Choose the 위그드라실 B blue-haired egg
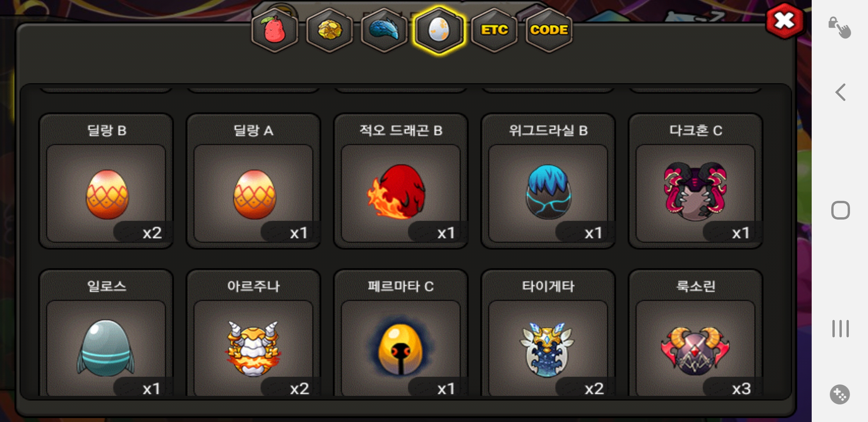868x422 pixels. [x=548, y=181]
